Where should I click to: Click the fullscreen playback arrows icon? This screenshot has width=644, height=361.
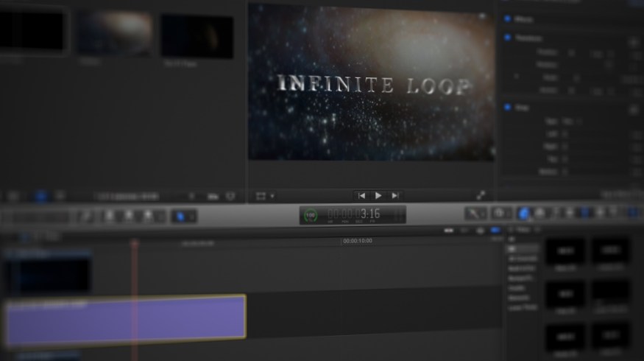click(x=481, y=195)
